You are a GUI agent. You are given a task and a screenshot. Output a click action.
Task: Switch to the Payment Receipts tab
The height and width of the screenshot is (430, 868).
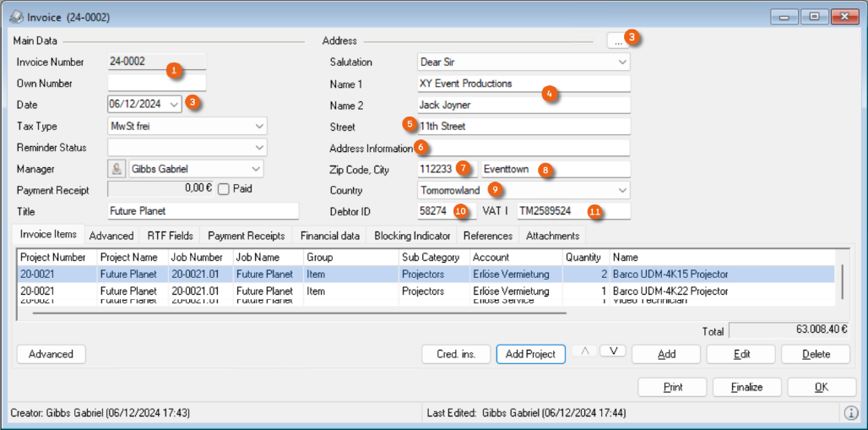click(246, 236)
